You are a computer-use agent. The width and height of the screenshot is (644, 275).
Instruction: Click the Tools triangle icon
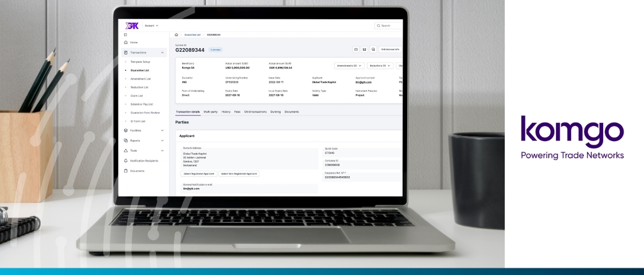[x=125, y=151]
